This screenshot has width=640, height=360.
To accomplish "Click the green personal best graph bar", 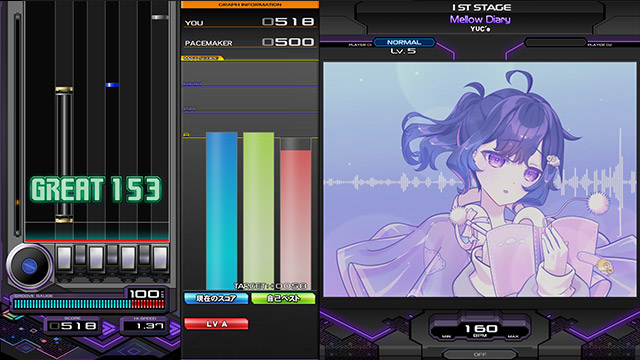I will click(258, 211).
